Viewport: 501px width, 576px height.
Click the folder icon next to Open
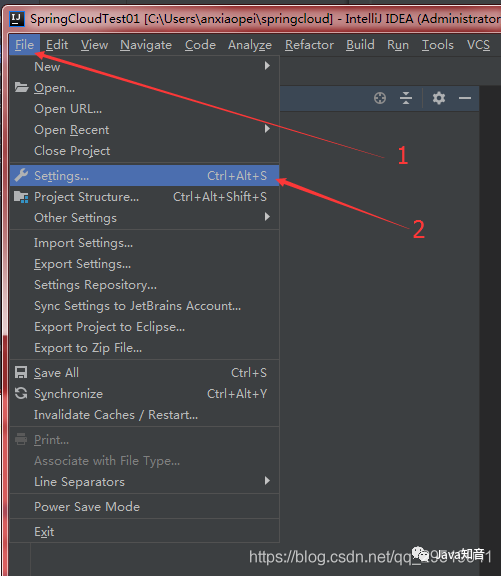point(21,87)
